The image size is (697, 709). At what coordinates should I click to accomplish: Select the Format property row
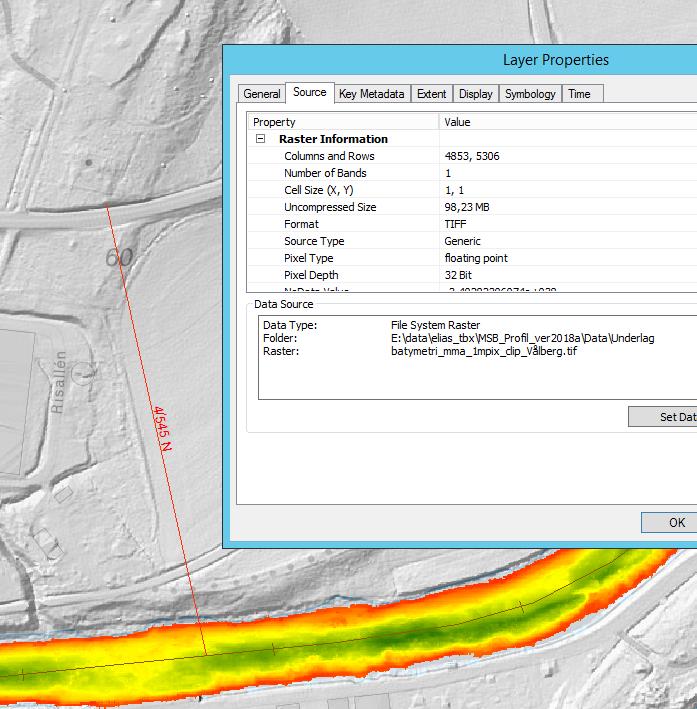472,224
